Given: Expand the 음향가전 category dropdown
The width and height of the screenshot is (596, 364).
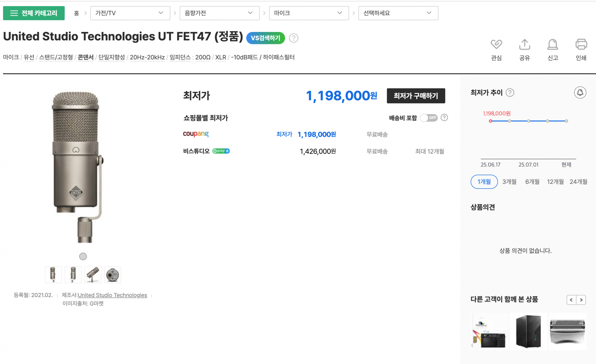Looking at the screenshot, I should 219,13.
